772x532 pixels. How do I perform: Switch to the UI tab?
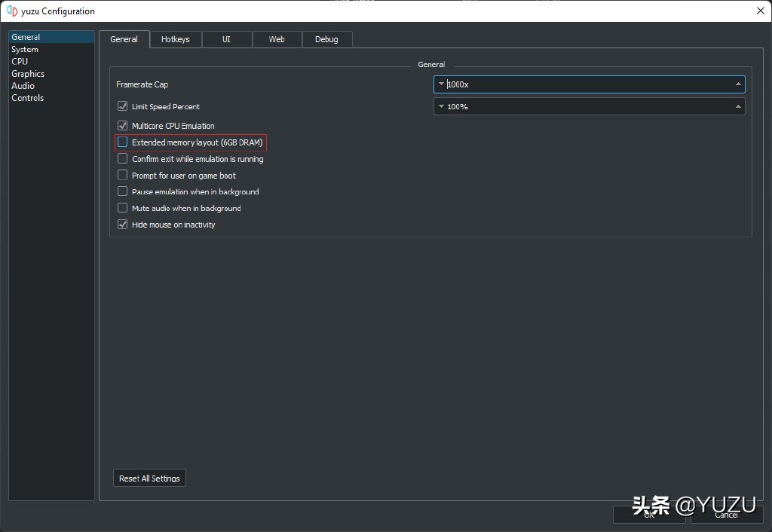[x=226, y=39]
